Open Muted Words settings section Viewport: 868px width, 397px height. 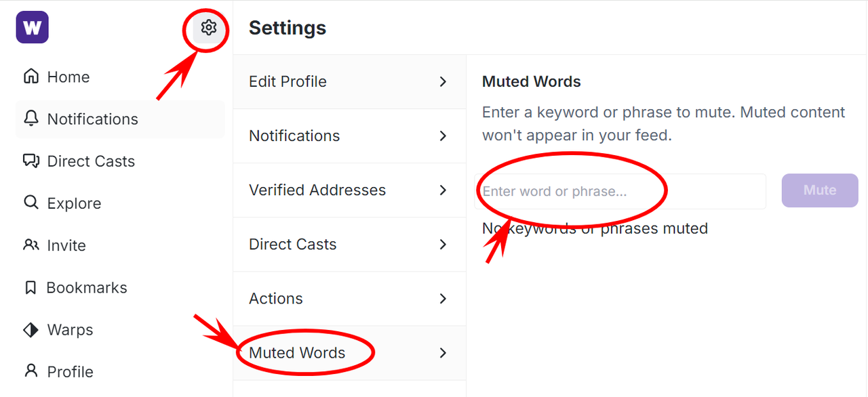(x=297, y=353)
